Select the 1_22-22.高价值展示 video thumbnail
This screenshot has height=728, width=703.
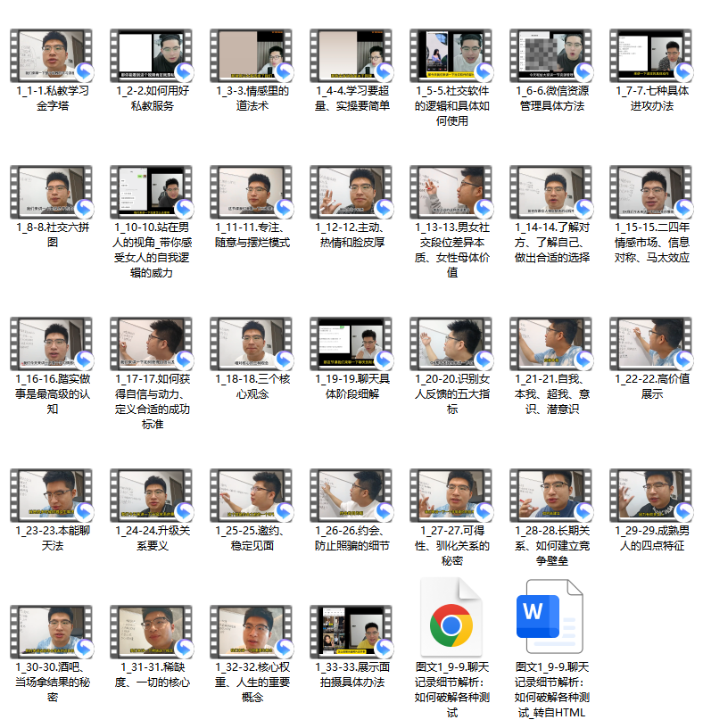[651, 343]
